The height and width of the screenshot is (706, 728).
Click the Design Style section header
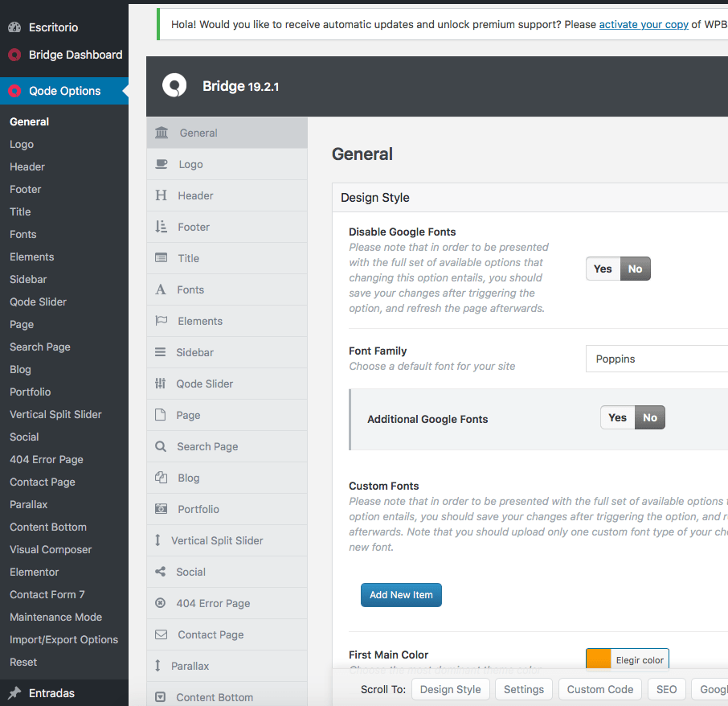pos(530,197)
